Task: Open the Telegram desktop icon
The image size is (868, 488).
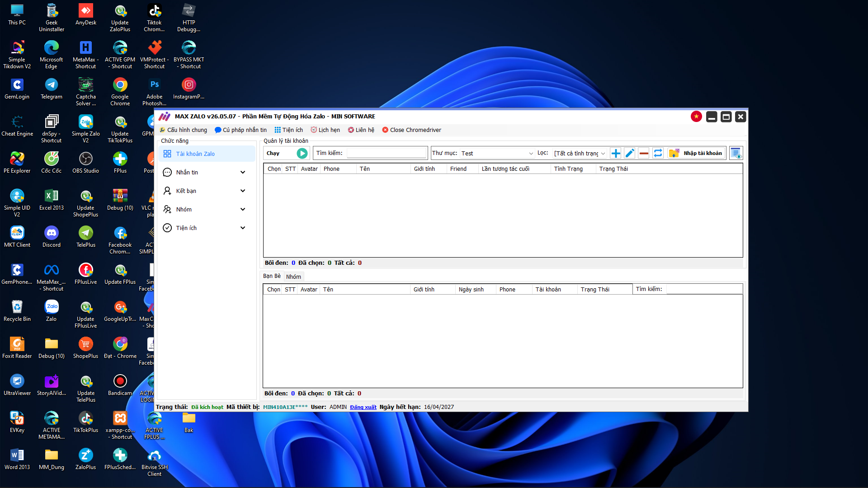Action: pos(52,89)
